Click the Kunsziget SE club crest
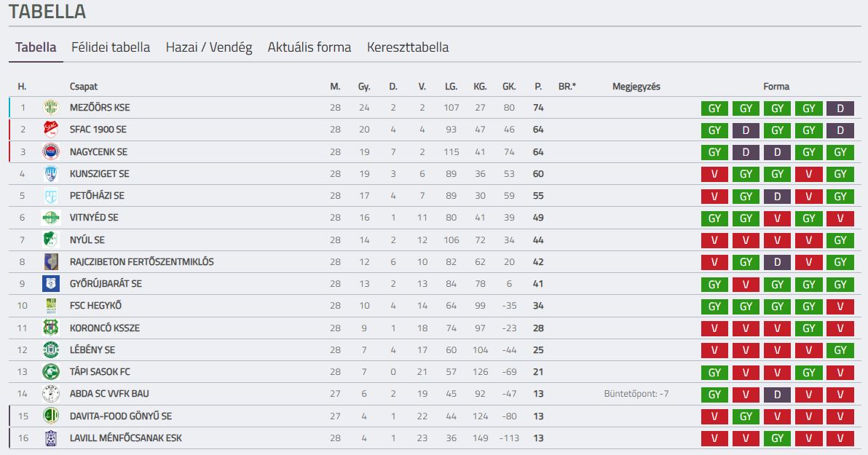 51,174
